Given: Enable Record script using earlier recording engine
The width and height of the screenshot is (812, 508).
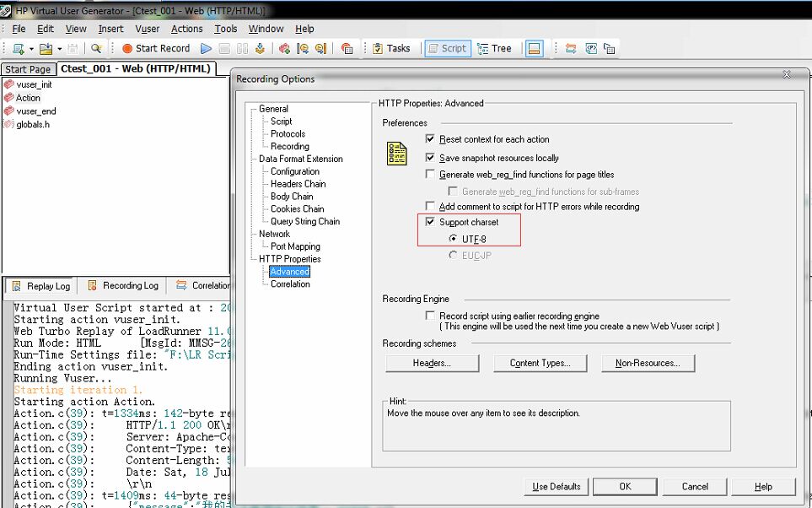Looking at the screenshot, I should [430, 316].
